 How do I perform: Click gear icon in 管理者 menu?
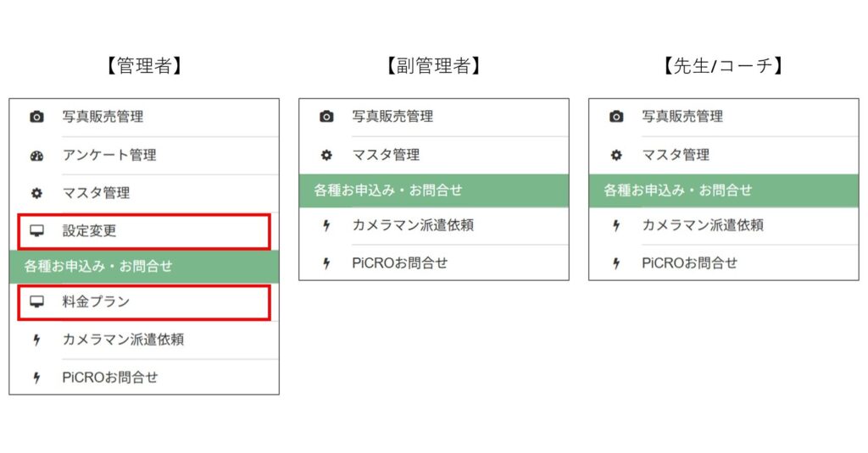pyautogui.click(x=36, y=193)
